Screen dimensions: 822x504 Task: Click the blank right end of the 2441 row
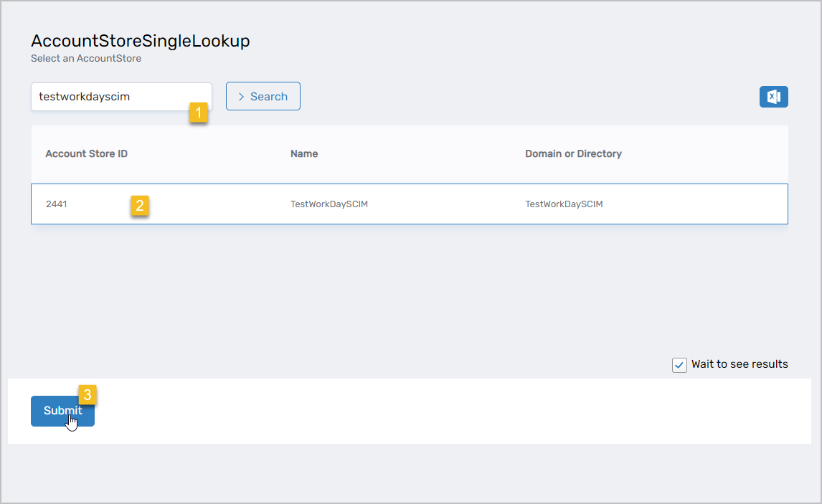point(717,204)
